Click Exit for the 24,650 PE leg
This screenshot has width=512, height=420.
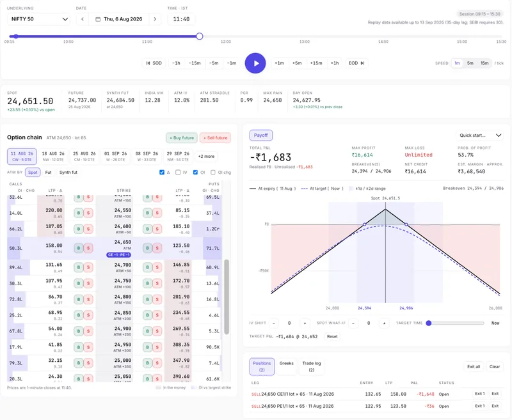coord(495,406)
